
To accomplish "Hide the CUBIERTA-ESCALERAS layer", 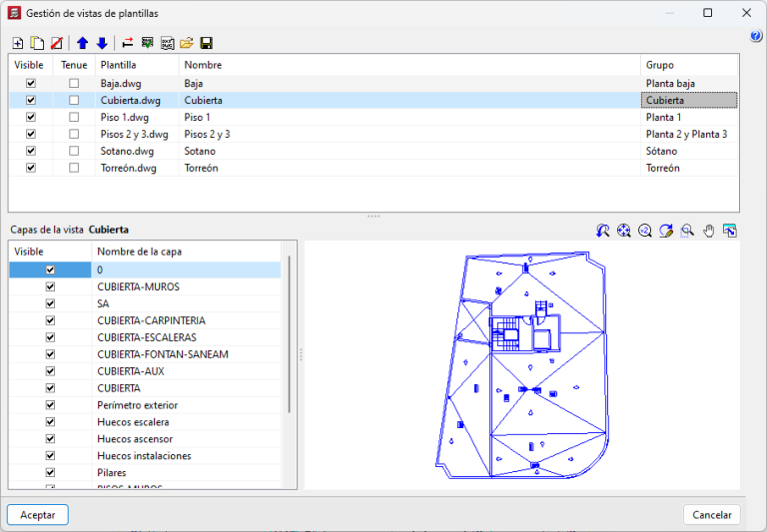I will point(50,337).
